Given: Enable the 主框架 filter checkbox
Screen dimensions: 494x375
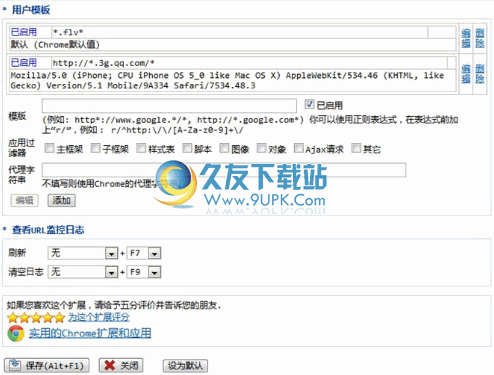Looking at the screenshot, I should pyautogui.click(x=49, y=148).
